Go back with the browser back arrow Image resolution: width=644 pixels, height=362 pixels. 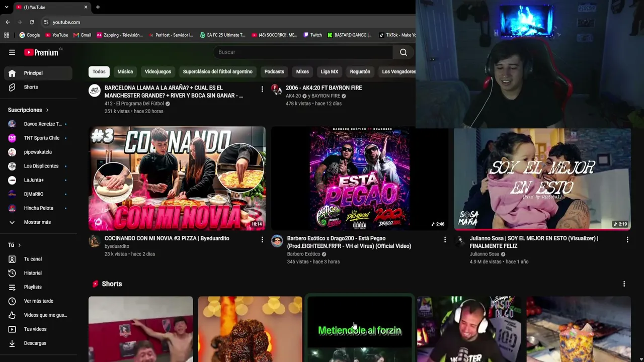(8, 22)
